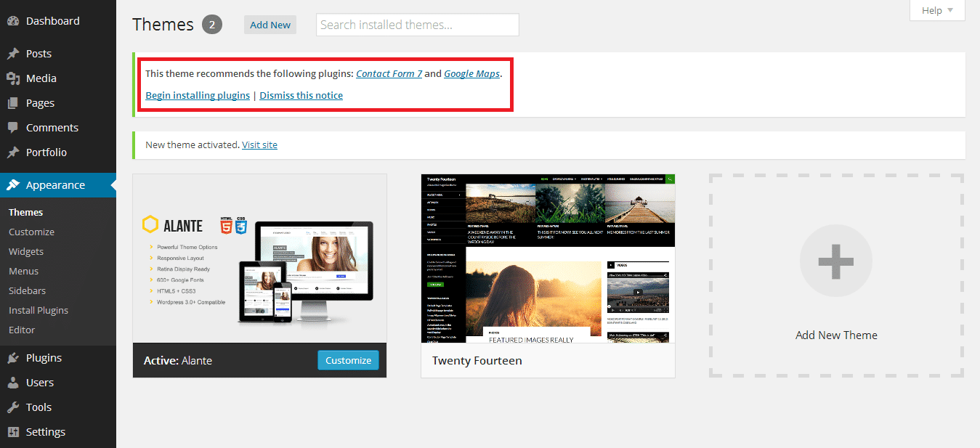The height and width of the screenshot is (448, 980).
Task: Go to the Users menu
Action: [x=58, y=383]
